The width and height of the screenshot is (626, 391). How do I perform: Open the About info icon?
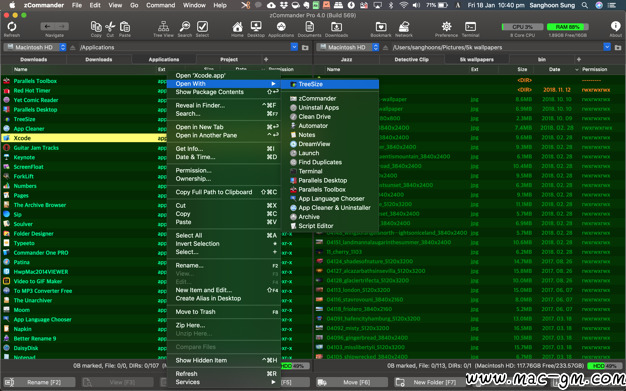click(x=615, y=27)
